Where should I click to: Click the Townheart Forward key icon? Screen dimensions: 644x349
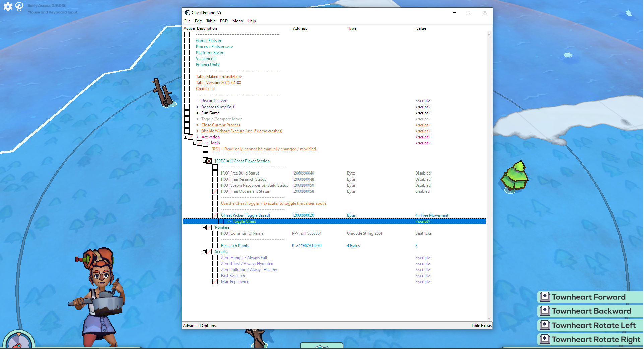click(545, 297)
